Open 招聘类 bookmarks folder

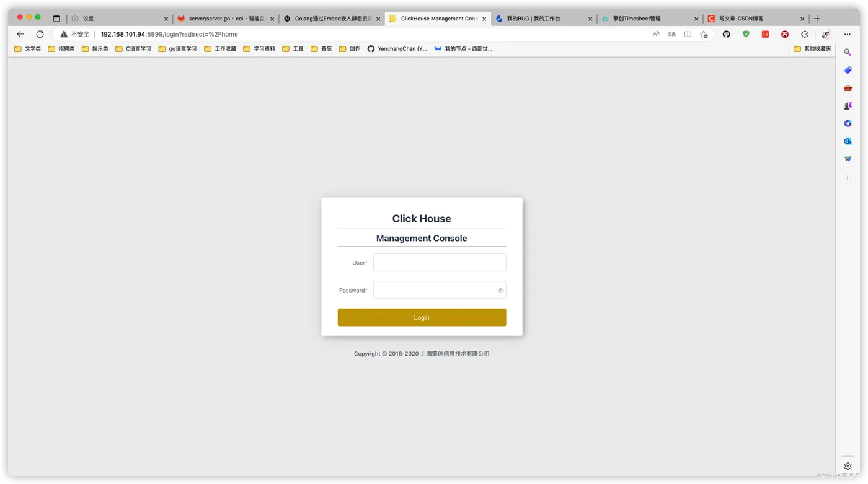tap(61, 48)
